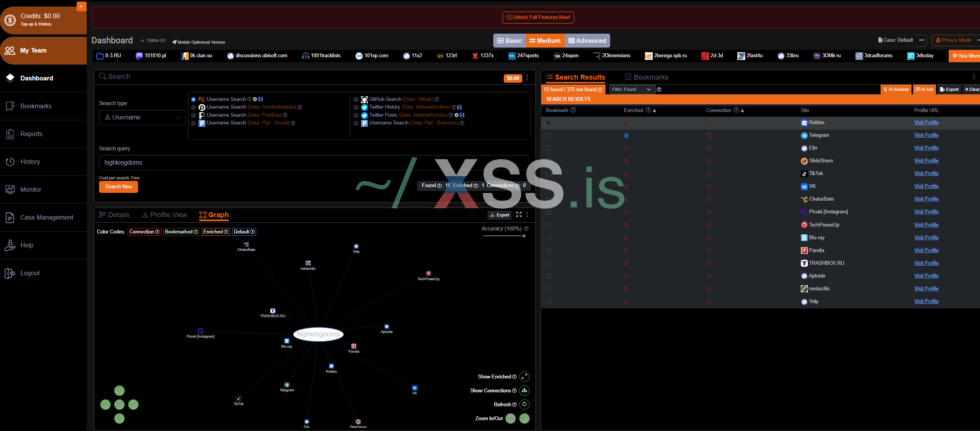Click the Show Connections network icon
Viewport: 980px width, 431px height.
524,390
